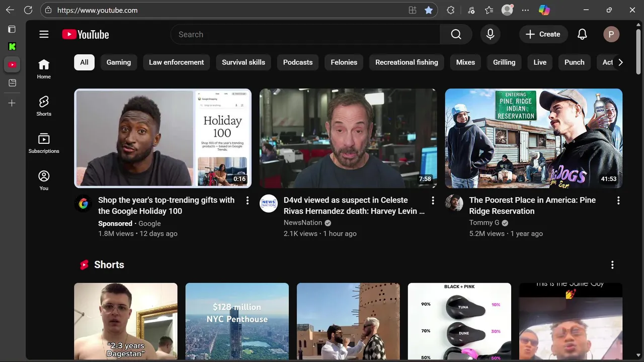This screenshot has height=362, width=644.
Task: Open browser settings and more menu
Action: pos(526,10)
